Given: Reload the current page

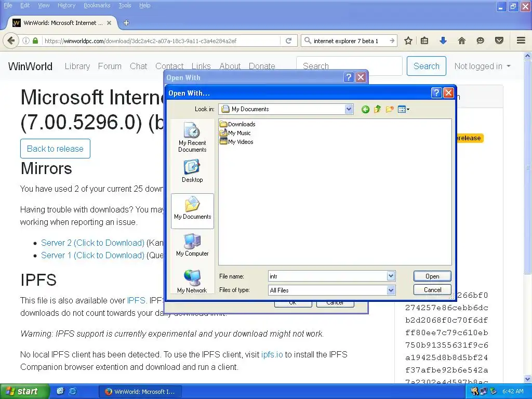Looking at the screenshot, I should tap(289, 41).
